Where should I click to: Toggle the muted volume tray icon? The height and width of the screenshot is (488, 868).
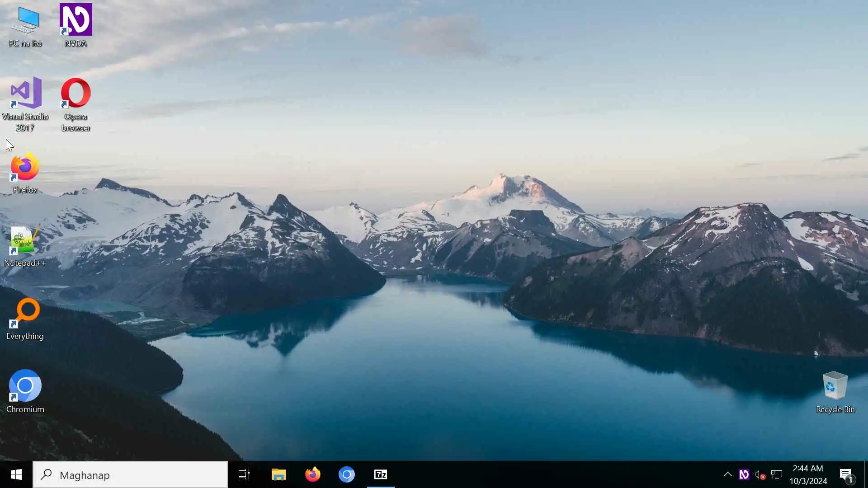[x=760, y=474]
